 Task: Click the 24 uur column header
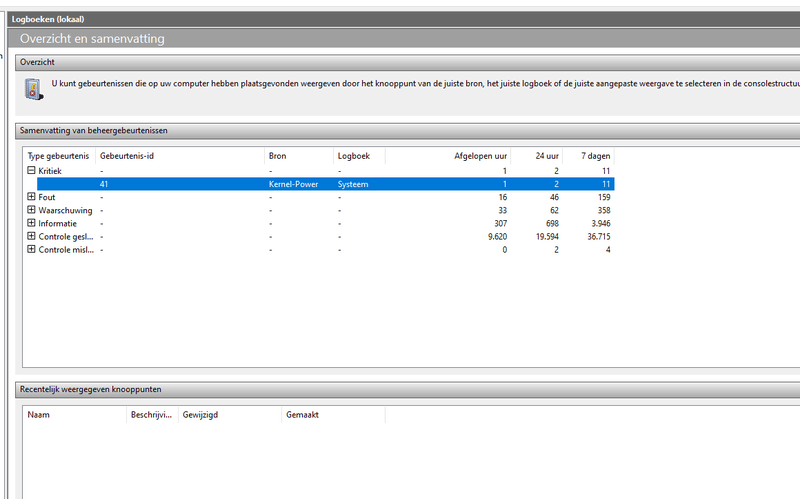coord(537,156)
